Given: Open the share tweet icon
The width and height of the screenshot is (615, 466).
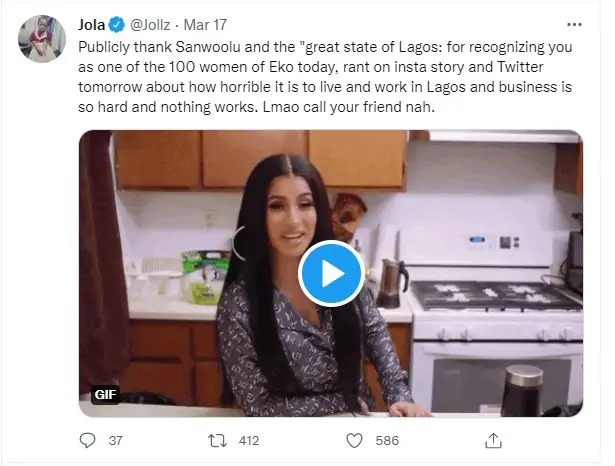Looking at the screenshot, I should tap(493, 439).
